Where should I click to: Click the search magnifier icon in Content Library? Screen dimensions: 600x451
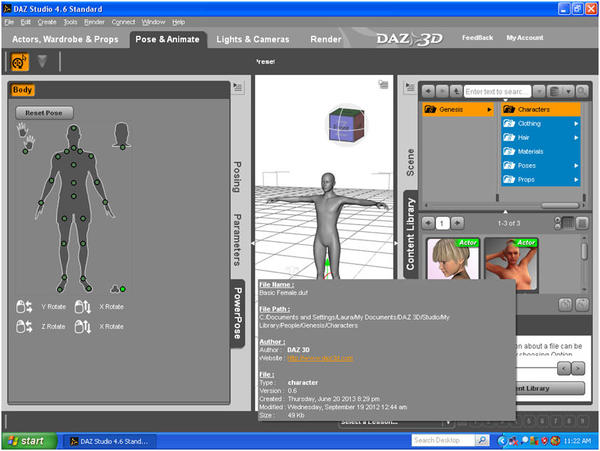click(582, 91)
